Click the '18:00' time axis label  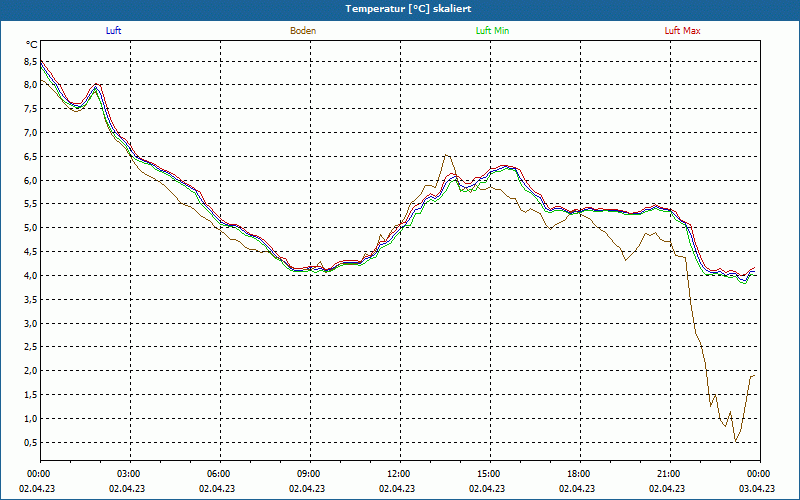(580, 474)
